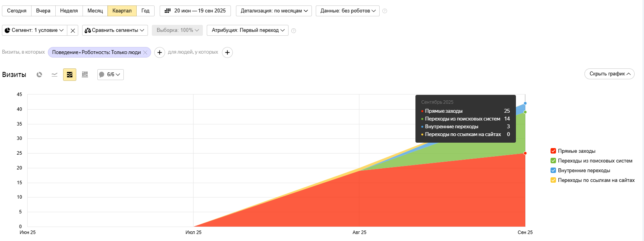Collapse chart with Скрыть график
Screen dimensions: 644x241
[x=609, y=74]
